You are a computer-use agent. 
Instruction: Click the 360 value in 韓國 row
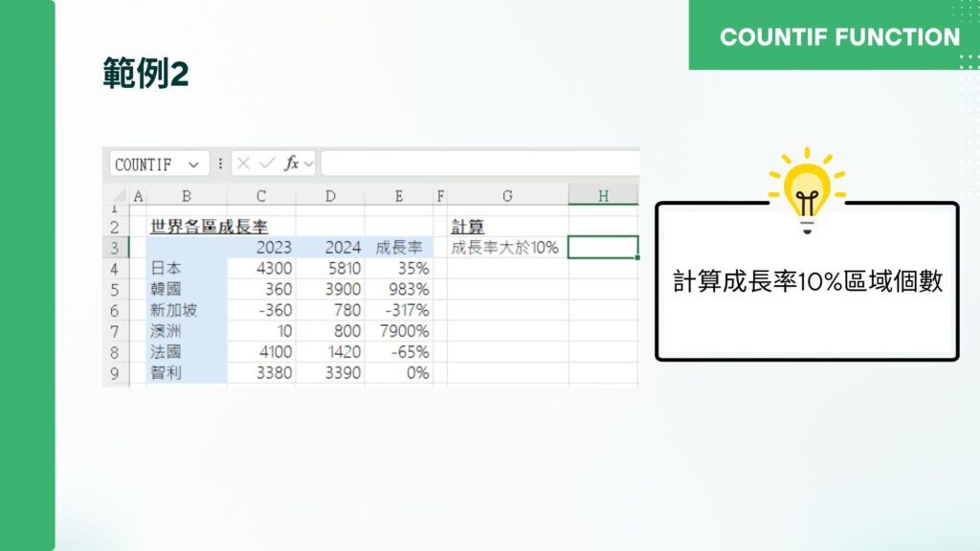(x=261, y=289)
